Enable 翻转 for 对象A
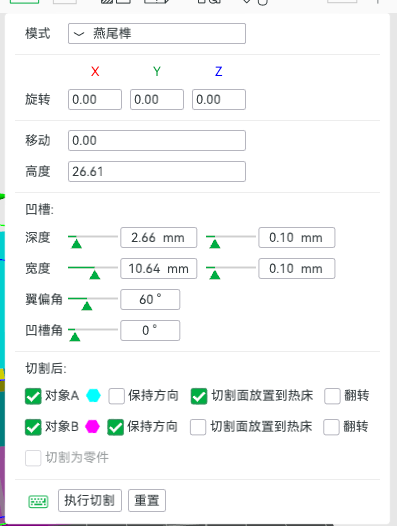Screen dimensions: 397x526 point(332,396)
